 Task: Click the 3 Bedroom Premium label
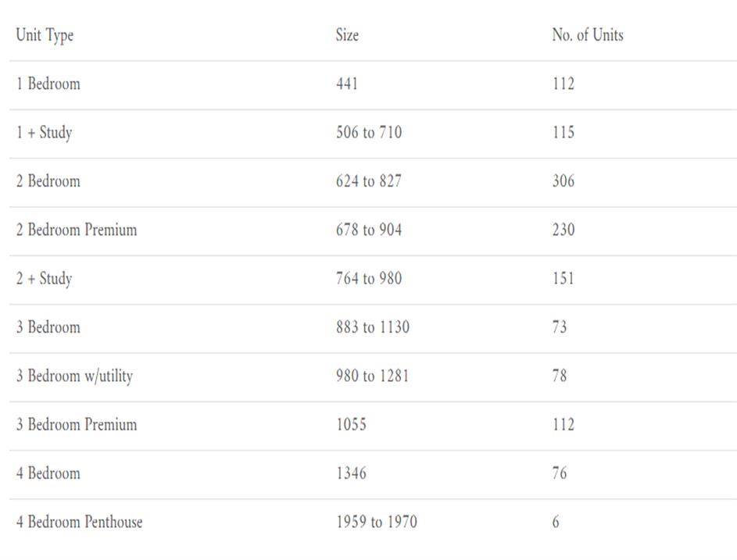click(x=77, y=425)
